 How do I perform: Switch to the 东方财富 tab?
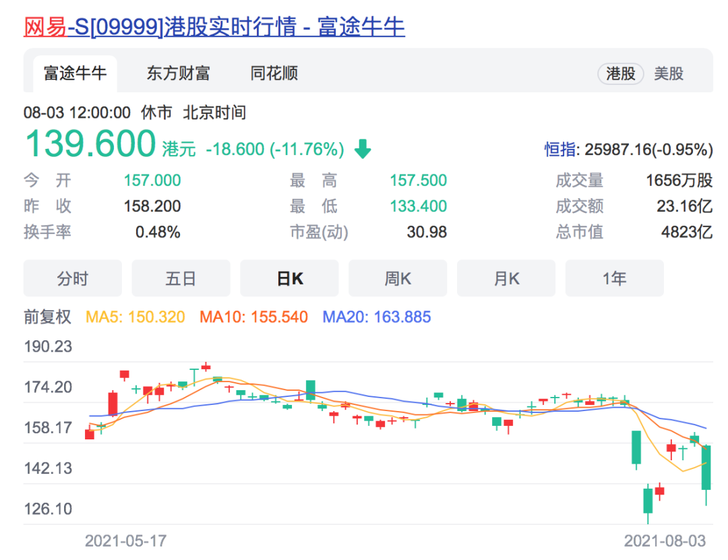pyautogui.click(x=178, y=73)
